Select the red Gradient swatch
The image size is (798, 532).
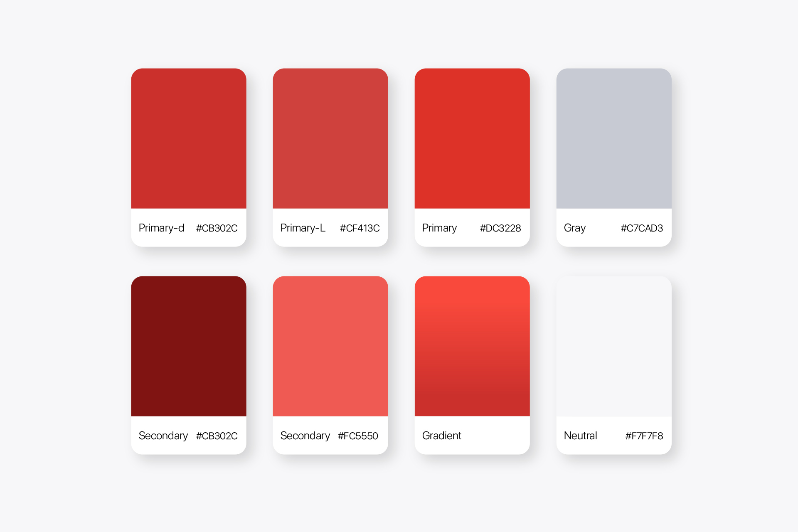point(472,346)
